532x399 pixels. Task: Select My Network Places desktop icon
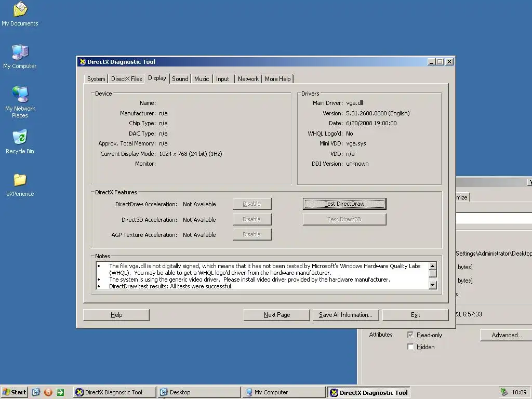pos(20,102)
